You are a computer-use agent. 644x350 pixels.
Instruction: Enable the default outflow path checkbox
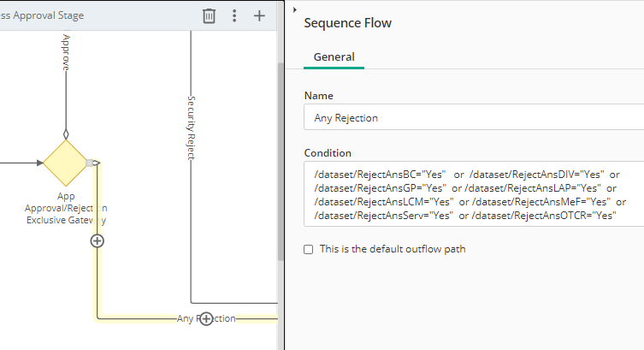click(309, 249)
